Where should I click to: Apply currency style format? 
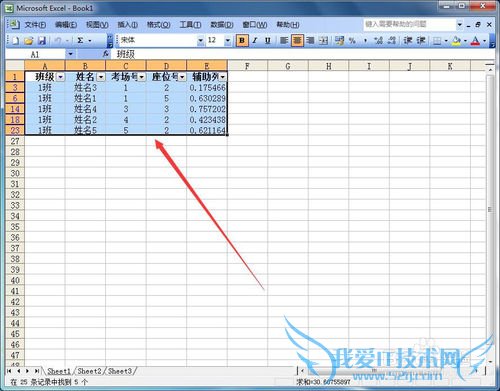coord(340,41)
